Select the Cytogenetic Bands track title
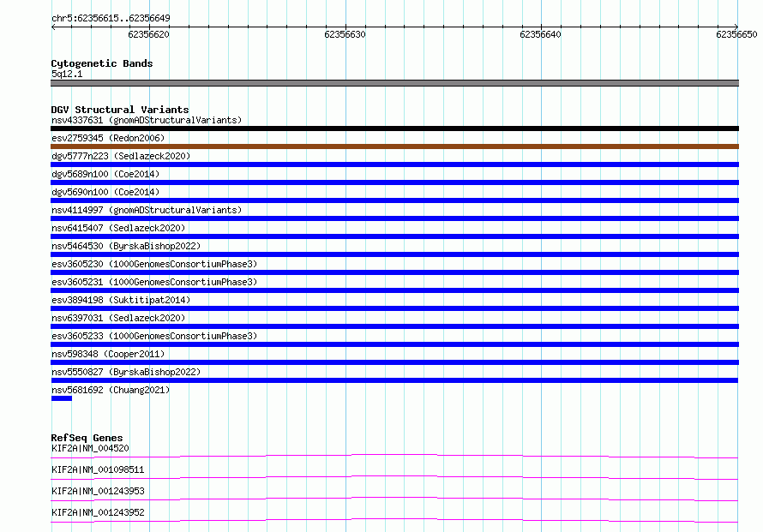The width and height of the screenshot is (763, 532). coord(102,63)
